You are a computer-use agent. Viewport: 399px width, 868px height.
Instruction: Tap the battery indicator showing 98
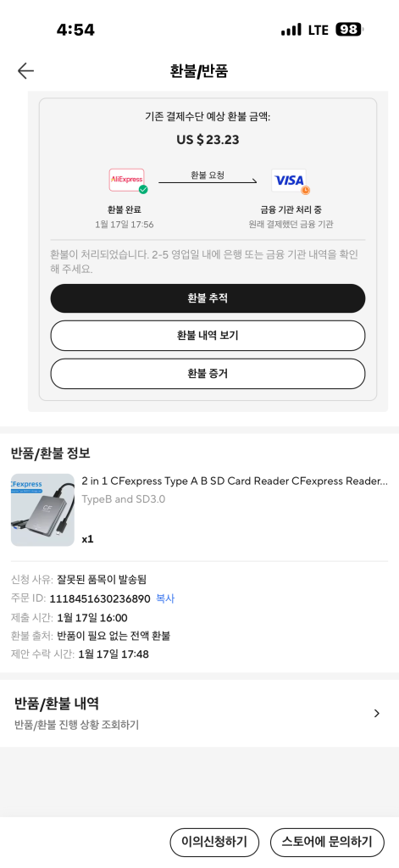point(349,30)
